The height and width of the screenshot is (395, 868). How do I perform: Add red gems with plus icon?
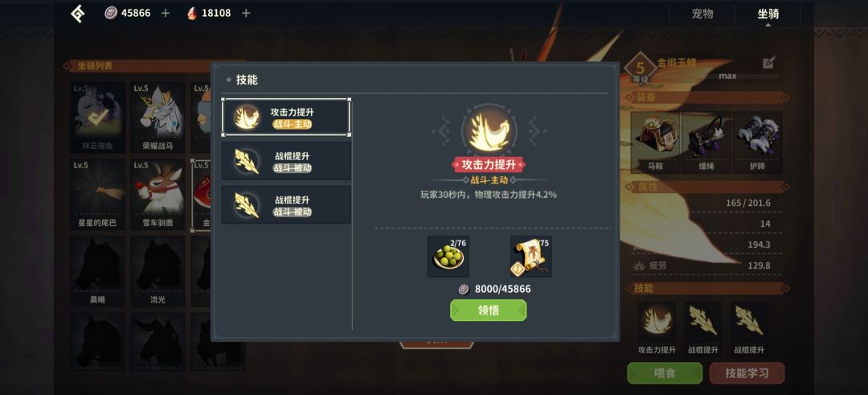246,13
